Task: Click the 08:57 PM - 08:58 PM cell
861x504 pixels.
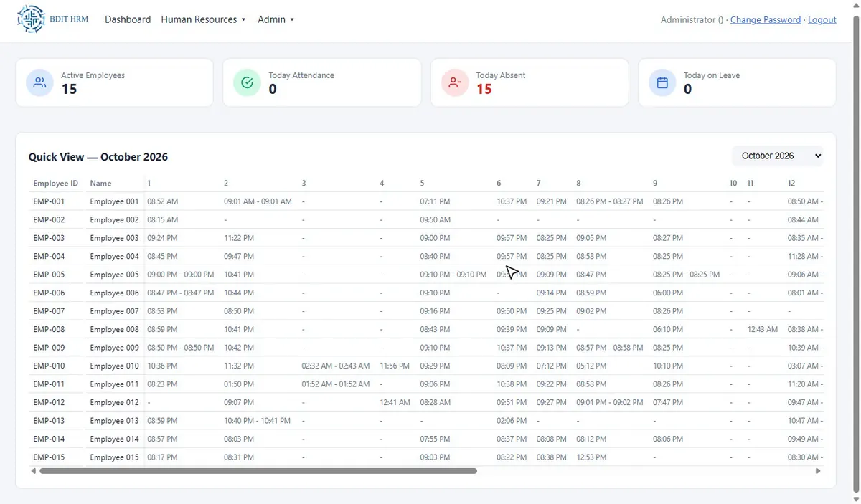Action: 609,348
